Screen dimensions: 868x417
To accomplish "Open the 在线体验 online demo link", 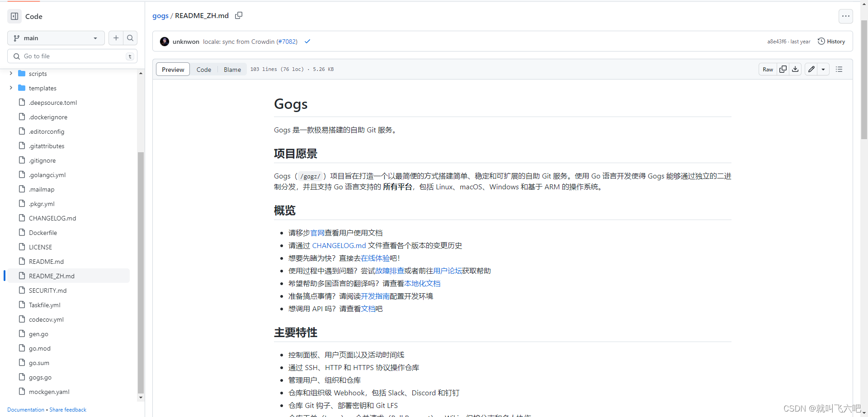I will (x=375, y=258).
